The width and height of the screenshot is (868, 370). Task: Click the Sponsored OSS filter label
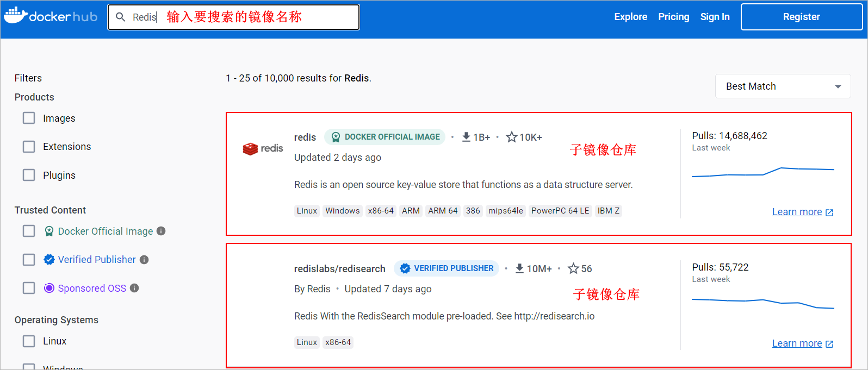coord(92,289)
